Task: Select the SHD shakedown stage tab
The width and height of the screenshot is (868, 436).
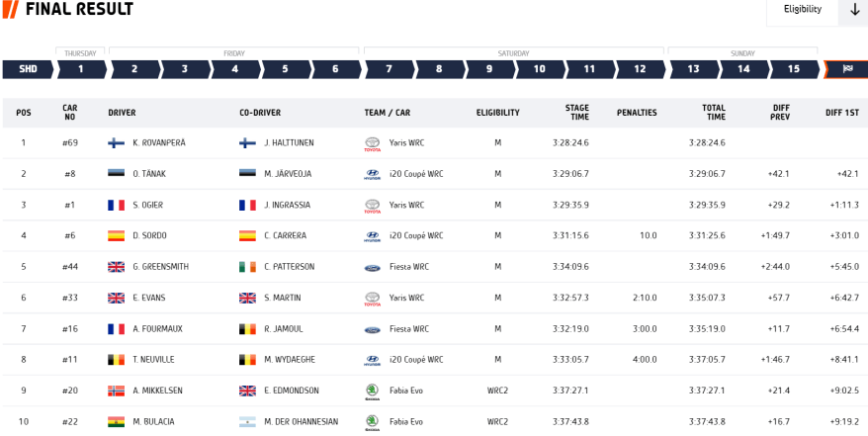Action: pyautogui.click(x=28, y=69)
